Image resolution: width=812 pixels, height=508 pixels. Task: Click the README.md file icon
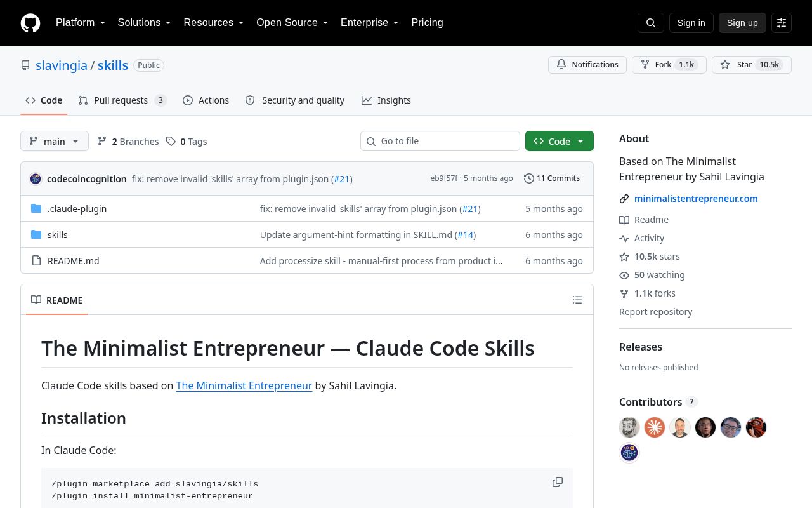(x=36, y=261)
